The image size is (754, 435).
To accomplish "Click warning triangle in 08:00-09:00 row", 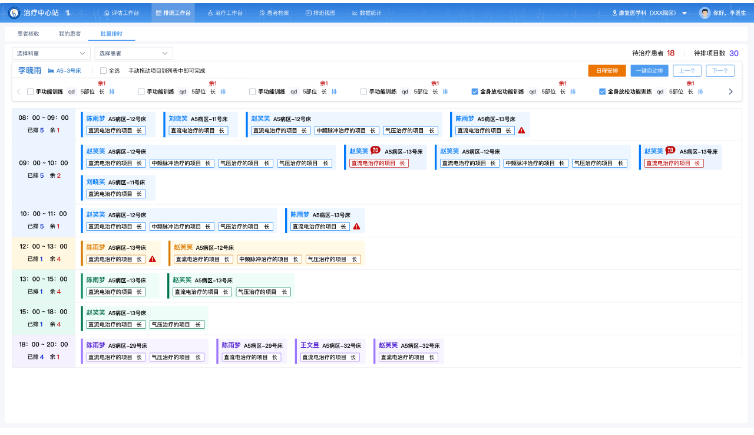I will click(522, 130).
